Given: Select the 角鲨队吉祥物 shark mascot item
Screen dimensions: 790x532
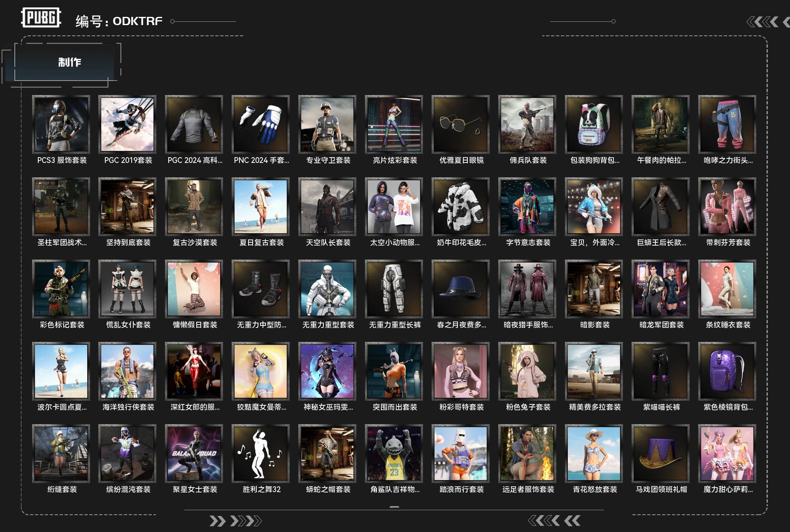Looking at the screenshot, I should pyautogui.click(x=394, y=453).
